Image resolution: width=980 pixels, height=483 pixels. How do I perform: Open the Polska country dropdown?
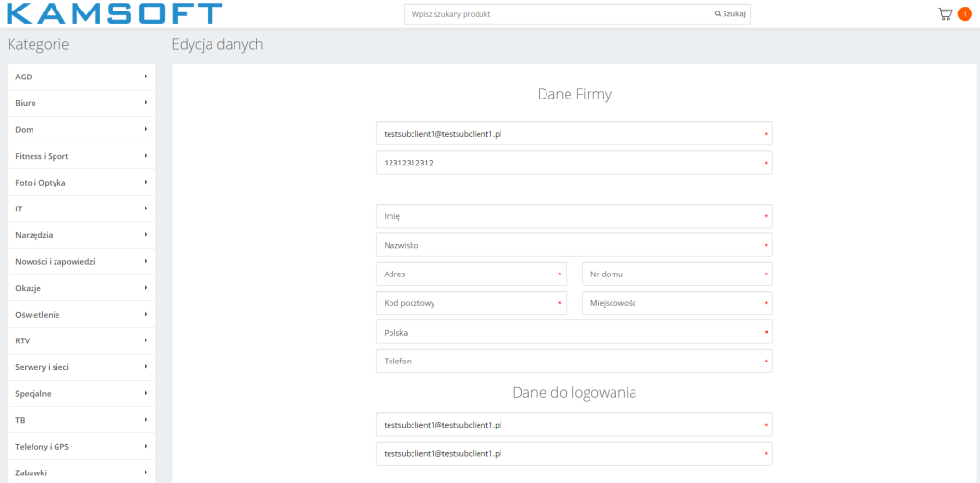(x=574, y=332)
